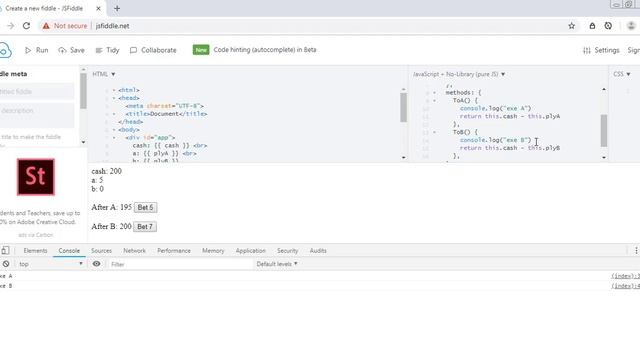Open the lock extension icon
Viewport: 640px width, 360px height.
coord(592,26)
